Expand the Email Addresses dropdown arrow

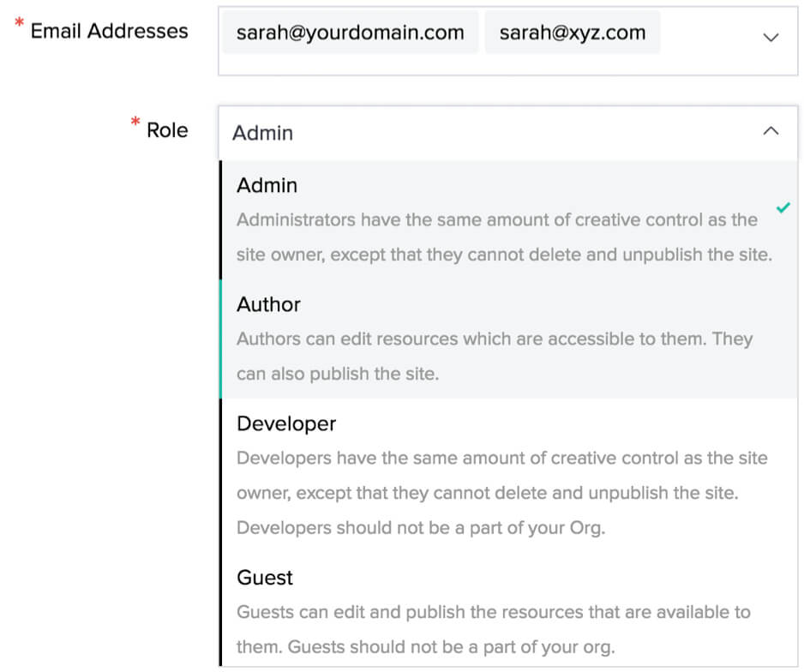point(771,37)
